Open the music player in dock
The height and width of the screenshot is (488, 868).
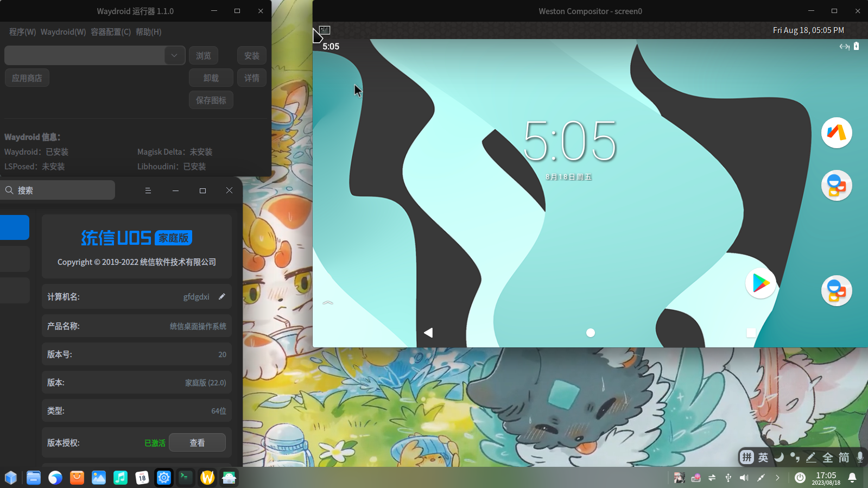tap(121, 478)
